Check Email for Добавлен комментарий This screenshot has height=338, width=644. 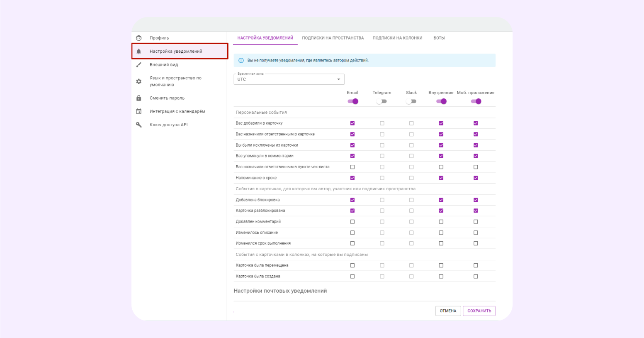click(x=352, y=222)
